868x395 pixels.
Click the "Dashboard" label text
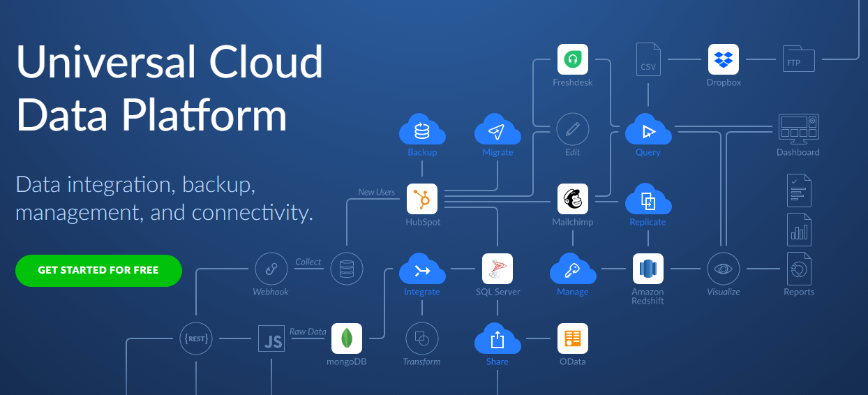[x=799, y=152]
